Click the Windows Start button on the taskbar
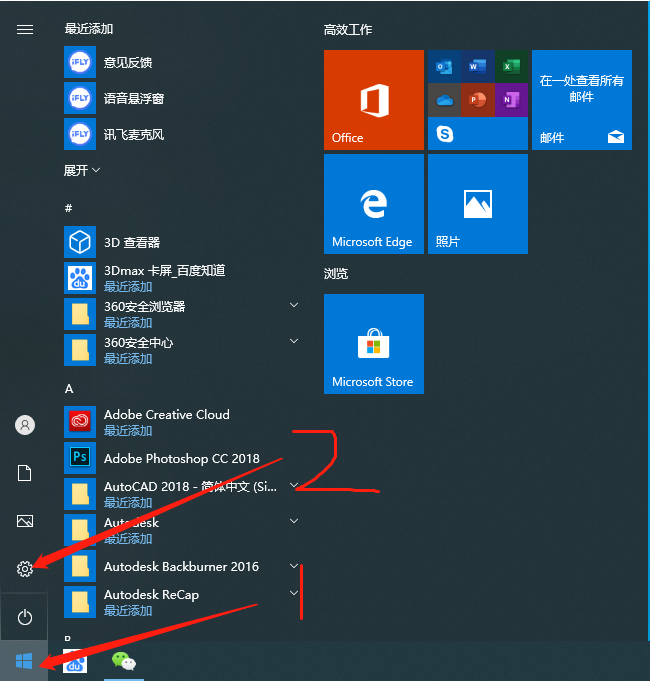This screenshot has width=651, height=681. (24, 661)
